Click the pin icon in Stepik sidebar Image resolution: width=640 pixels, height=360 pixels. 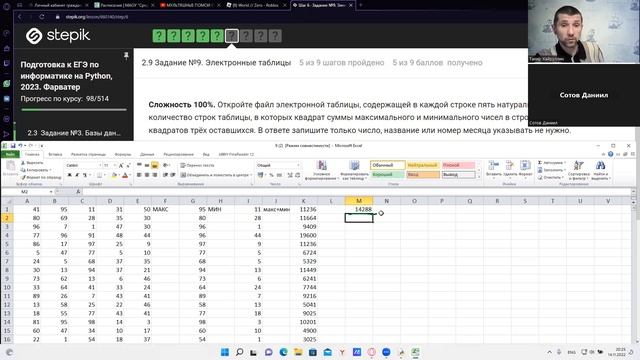(x=126, y=56)
